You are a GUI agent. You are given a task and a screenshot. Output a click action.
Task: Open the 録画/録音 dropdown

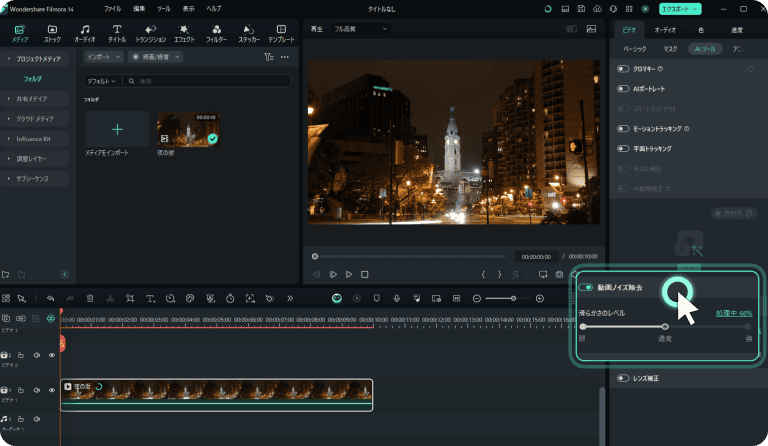(x=156, y=57)
